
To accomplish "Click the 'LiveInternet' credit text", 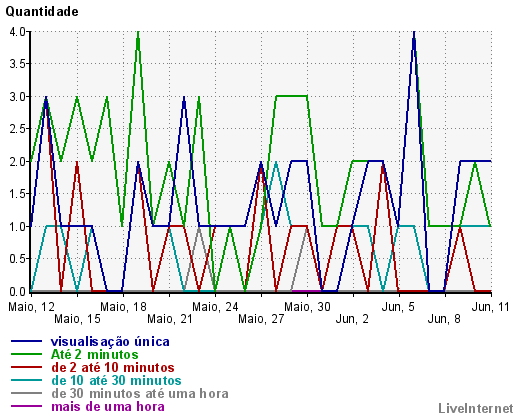I will 476,408.
